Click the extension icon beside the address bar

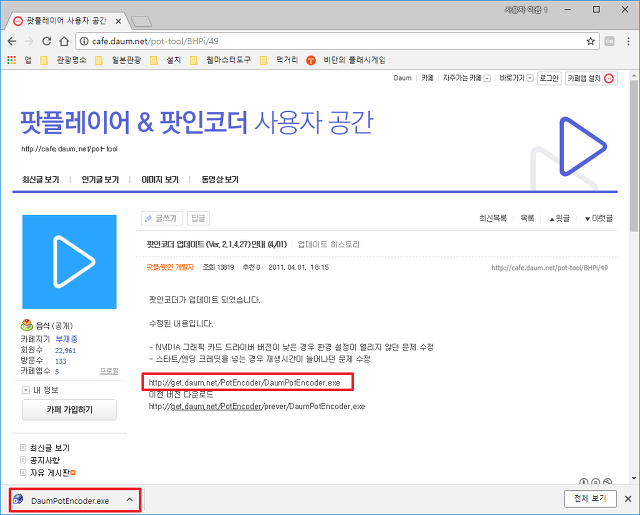[x=609, y=41]
